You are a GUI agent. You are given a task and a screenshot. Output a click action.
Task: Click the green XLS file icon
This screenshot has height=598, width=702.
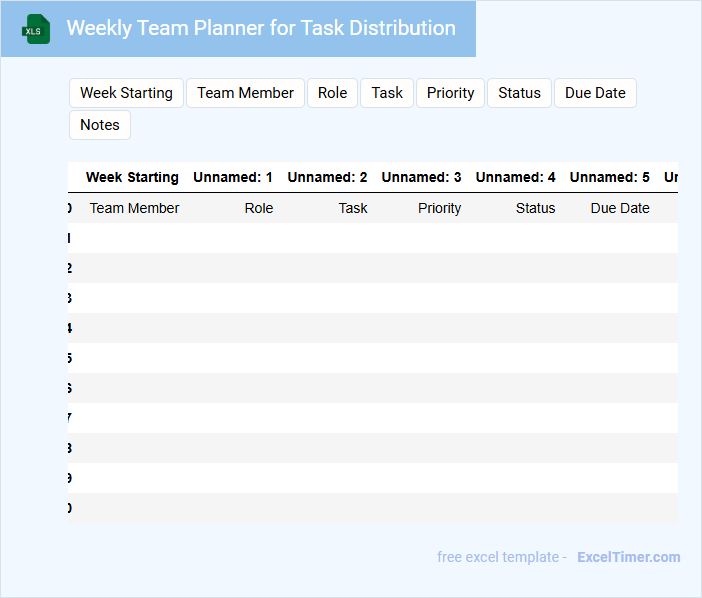(36, 29)
